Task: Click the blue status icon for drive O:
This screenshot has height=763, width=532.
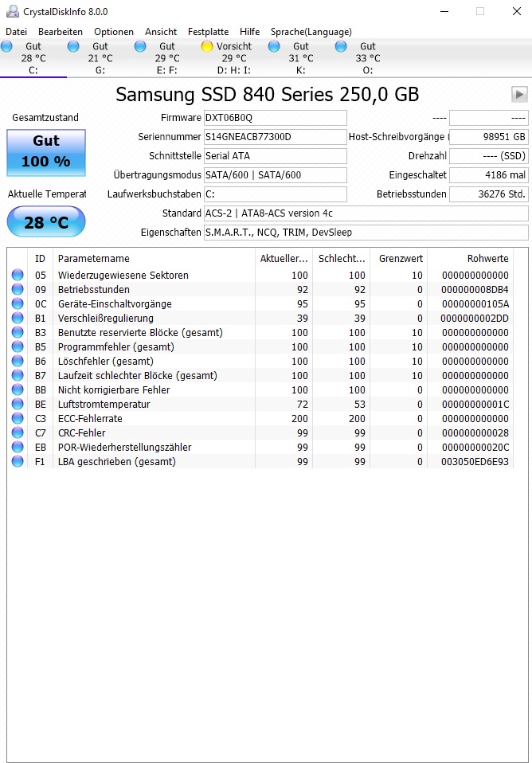Action: pyautogui.click(x=341, y=46)
